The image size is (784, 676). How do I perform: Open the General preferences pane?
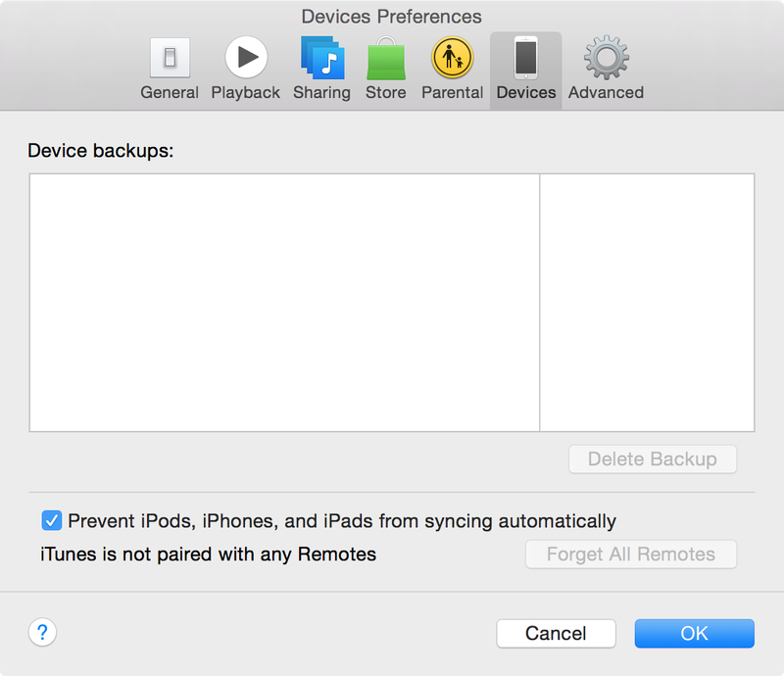tap(170, 69)
